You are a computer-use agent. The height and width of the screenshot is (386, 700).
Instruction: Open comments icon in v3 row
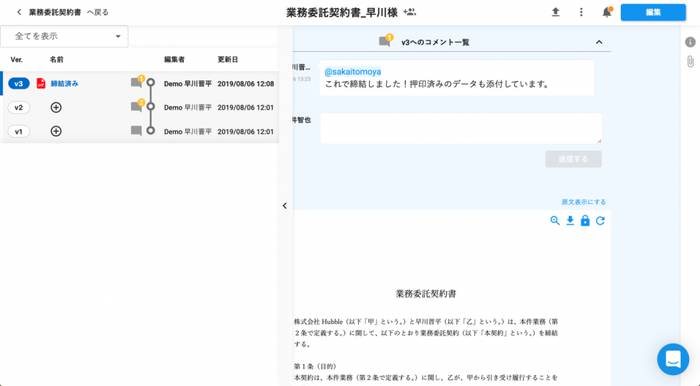(137, 82)
